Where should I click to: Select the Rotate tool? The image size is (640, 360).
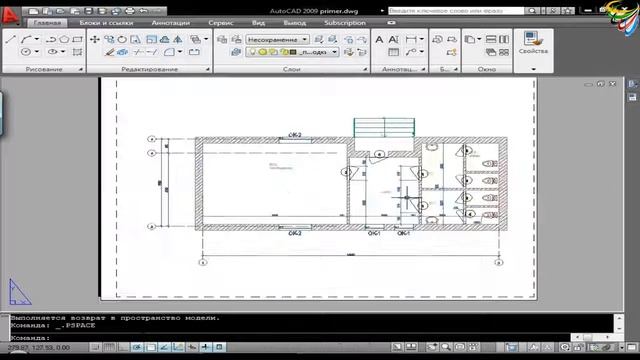point(122,40)
